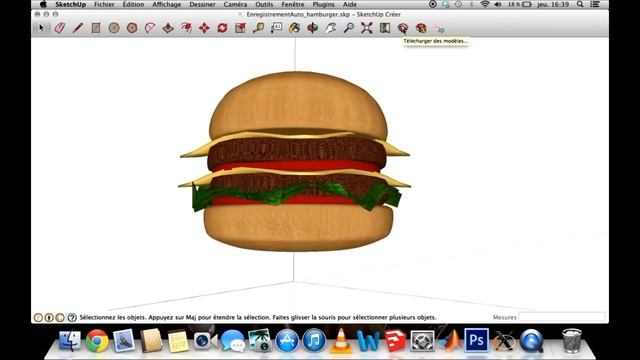This screenshot has width=640, height=360.
Task: Open the Aide menu
Action: [x=349, y=4]
